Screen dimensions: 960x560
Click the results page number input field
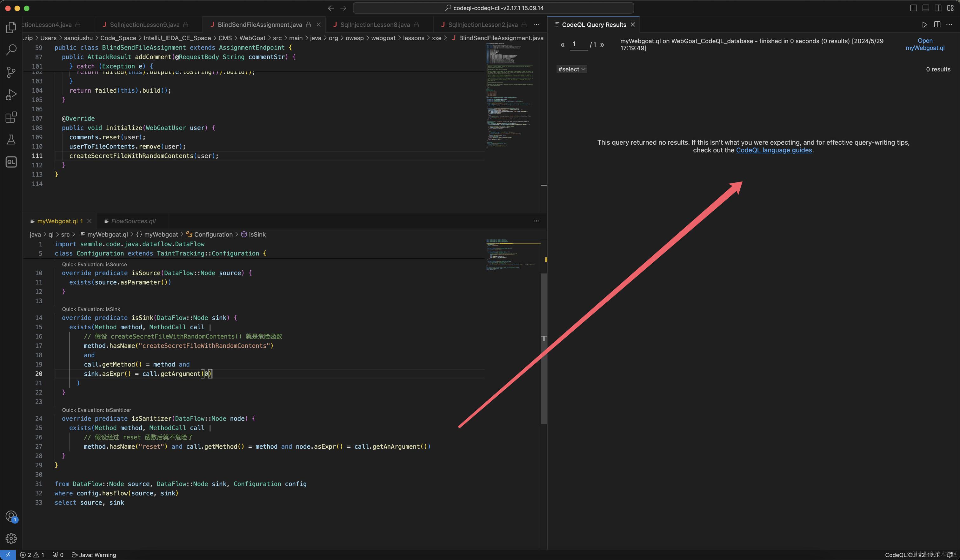coord(578,44)
